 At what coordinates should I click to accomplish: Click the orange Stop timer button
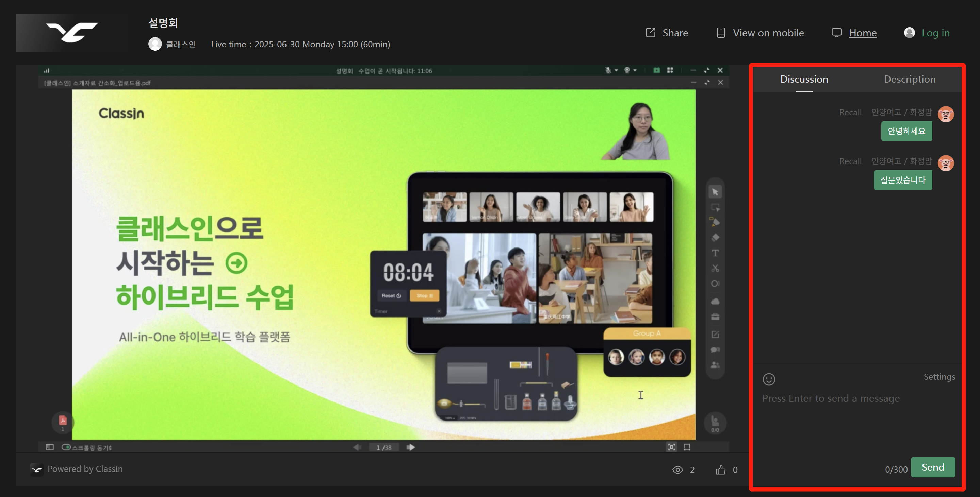[425, 296]
